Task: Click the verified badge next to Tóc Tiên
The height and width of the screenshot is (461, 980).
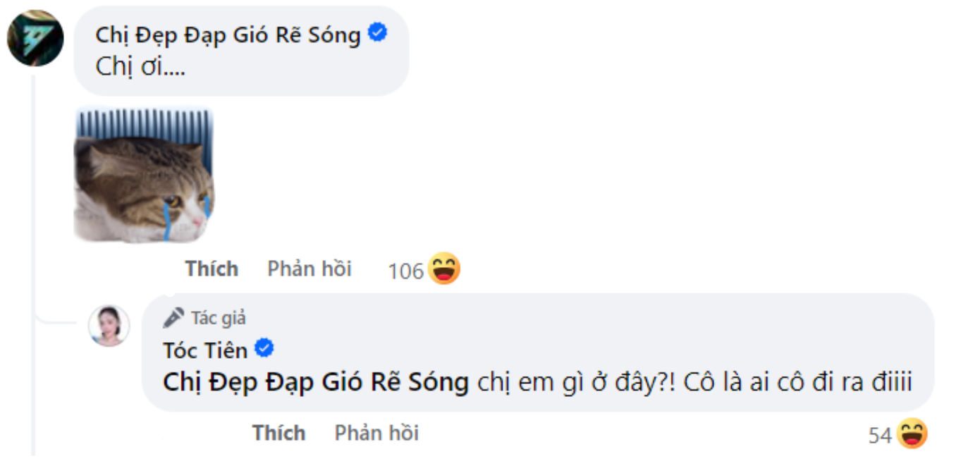Action: pos(264,348)
